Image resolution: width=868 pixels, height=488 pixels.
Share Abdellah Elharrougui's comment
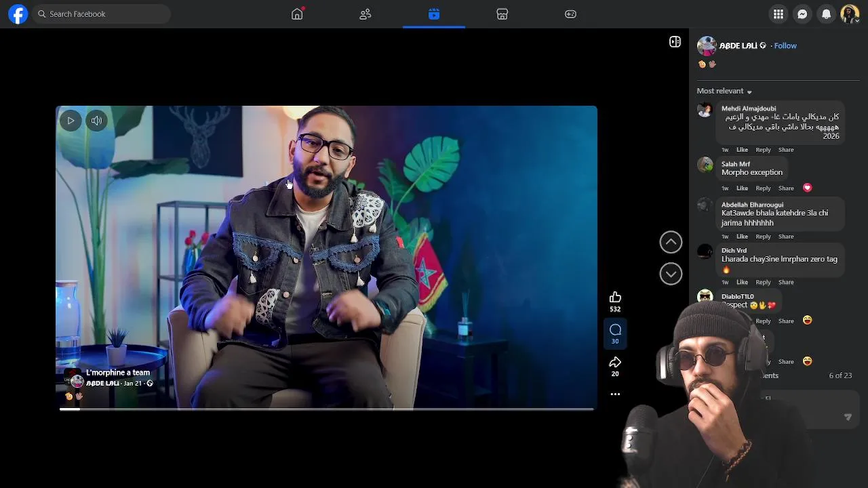click(786, 237)
